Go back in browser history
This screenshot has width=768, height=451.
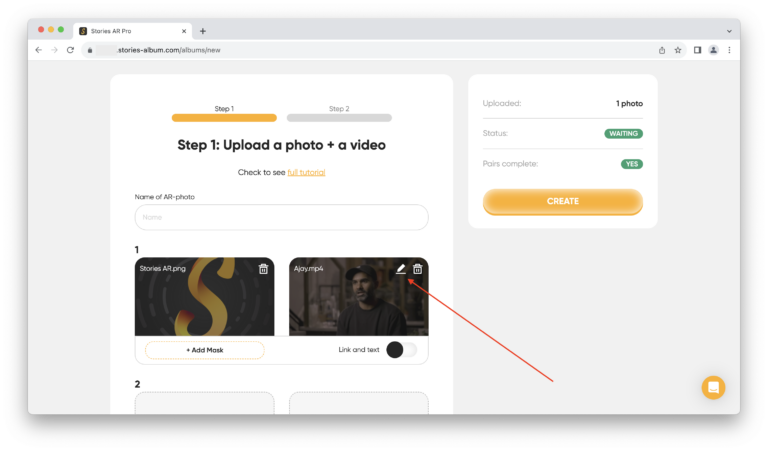tap(39, 50)
